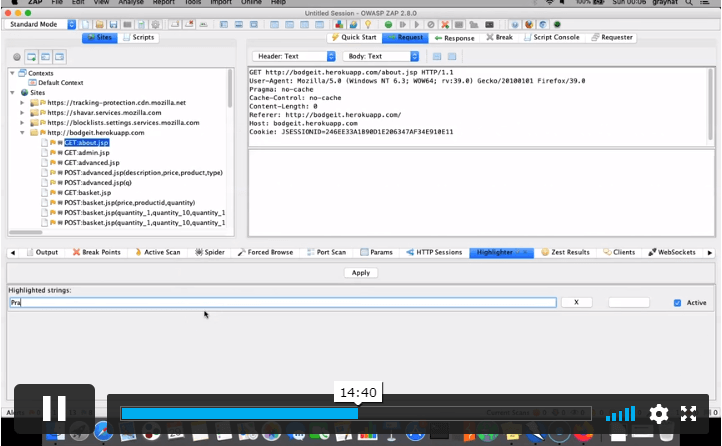
Task: Click the green globe browser icon in toolbar
Action: point(557,24)
